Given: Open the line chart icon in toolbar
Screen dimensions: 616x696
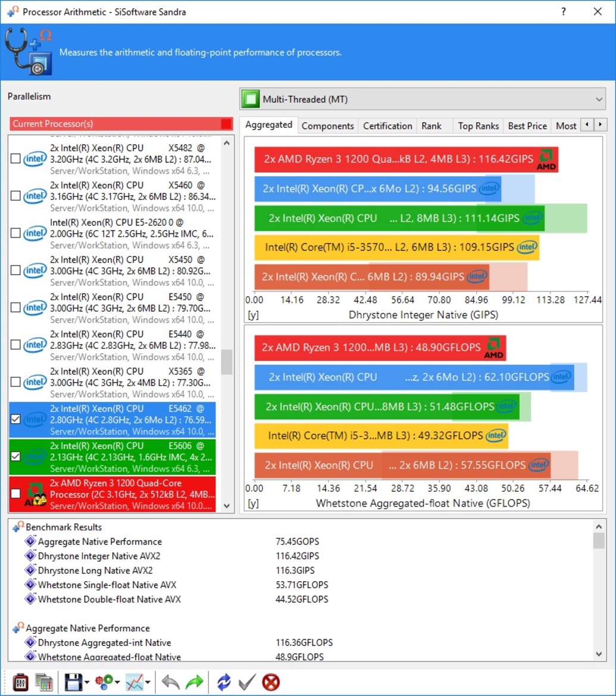Looking at the screenshot, I should pyautogui.click(x=135, y=682).
